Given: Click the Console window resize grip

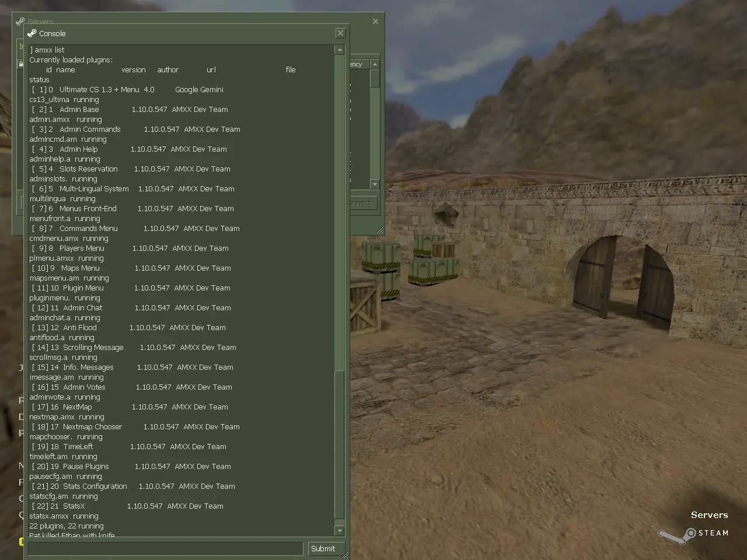Looking at the screenshot, I should [x=344, y=555].
